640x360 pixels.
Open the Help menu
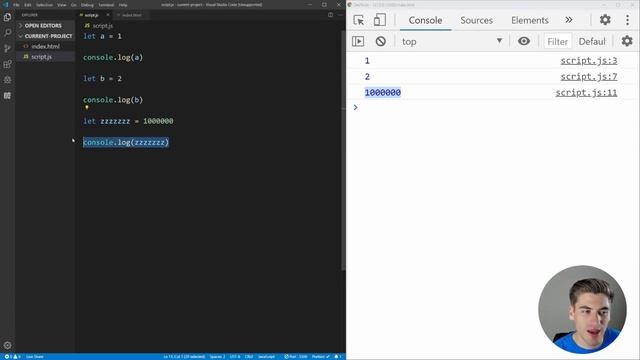tap(123, 5)
